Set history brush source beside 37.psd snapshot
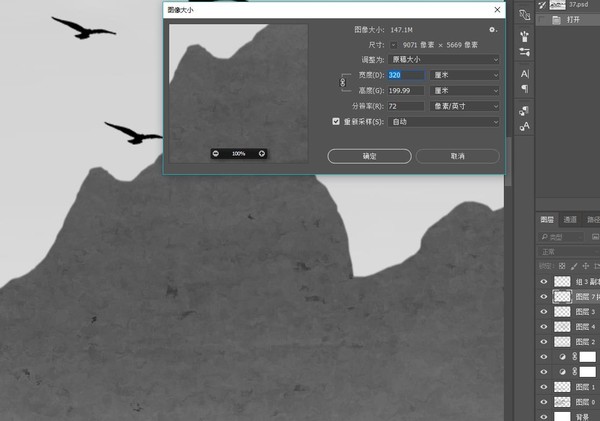Screen dimensions: 600x421 click(541, 5)
